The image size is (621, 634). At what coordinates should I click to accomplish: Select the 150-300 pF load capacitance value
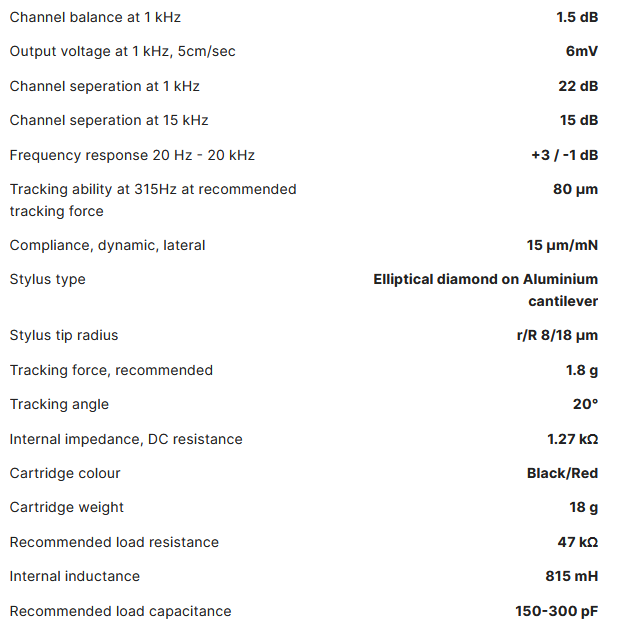point(556,611)
